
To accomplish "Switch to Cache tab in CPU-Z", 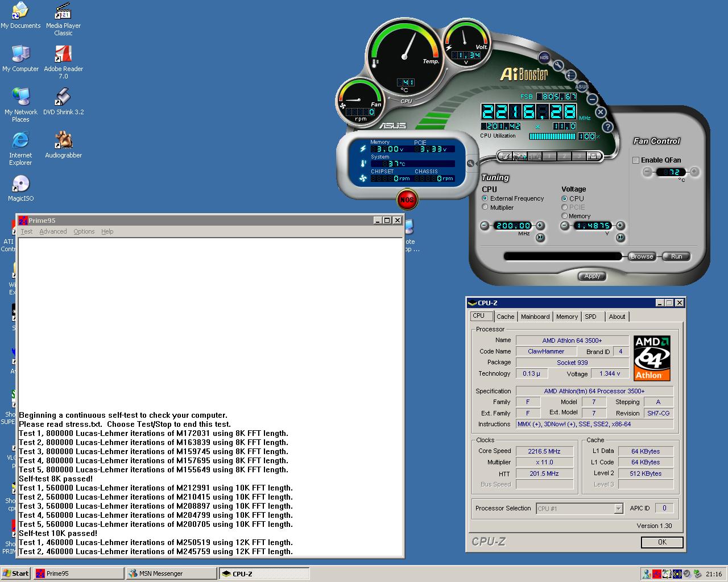I will pos(505,317).
